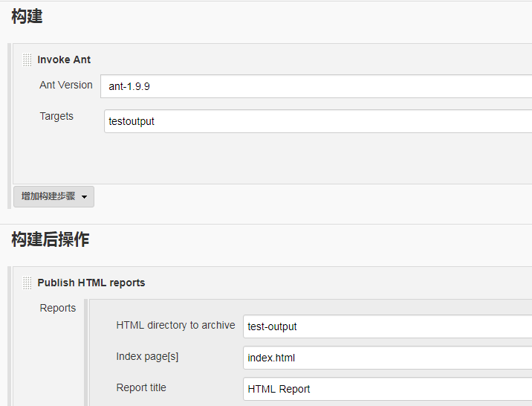Image resolution: width=532 pixels, height=406 pixels.
Task: Click the Targets input field
Action: (318, 121)
